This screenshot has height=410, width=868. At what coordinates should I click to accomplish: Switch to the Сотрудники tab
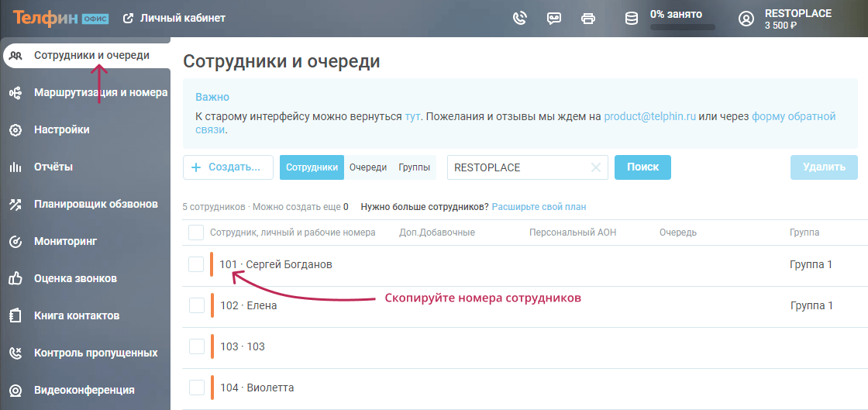(312, 167)
